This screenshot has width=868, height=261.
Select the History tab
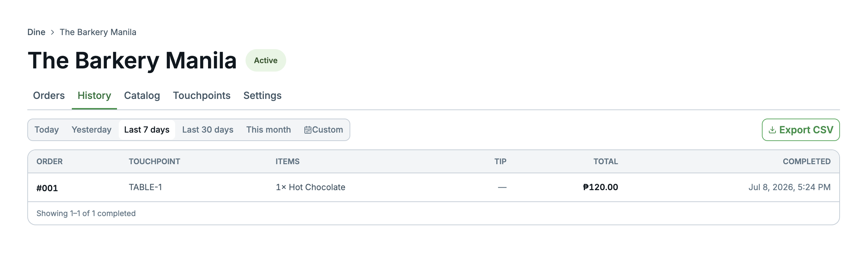point(94,95)
